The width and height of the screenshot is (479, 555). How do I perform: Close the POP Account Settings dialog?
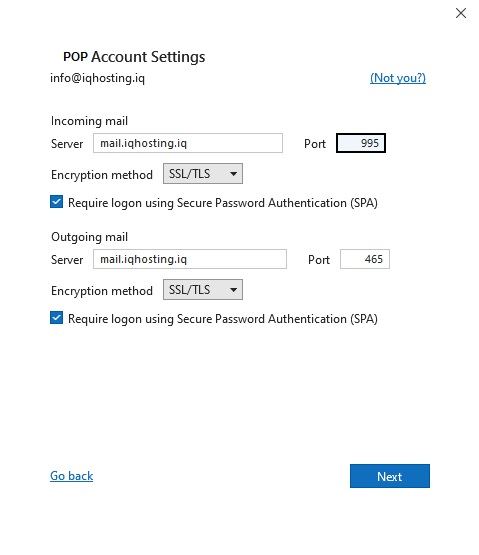click(461, 13)
